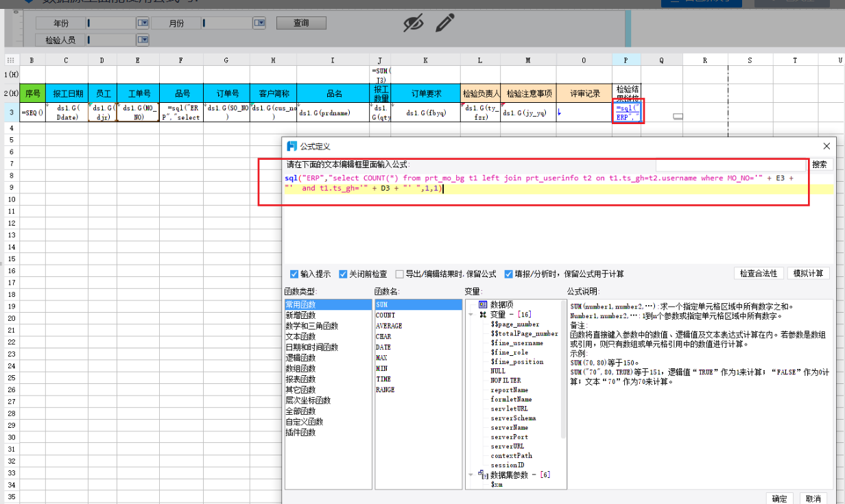
Task: Click the select-all grid corner icon
Action: click(10, 60)
